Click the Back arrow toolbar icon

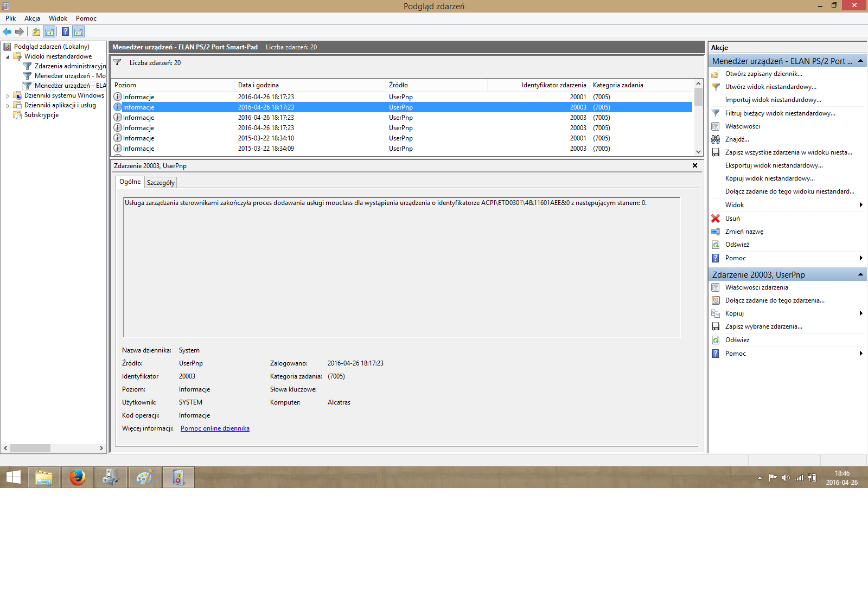[7, 31]
